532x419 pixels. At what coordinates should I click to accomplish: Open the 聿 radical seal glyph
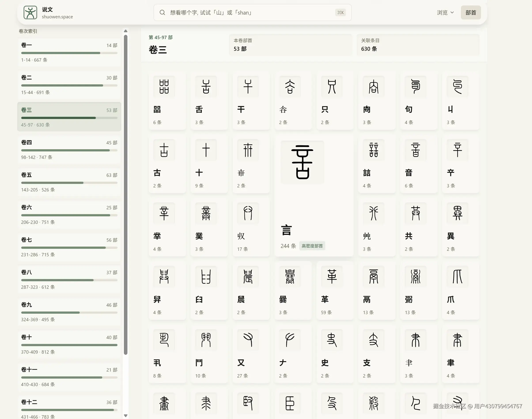coord(457,340)
